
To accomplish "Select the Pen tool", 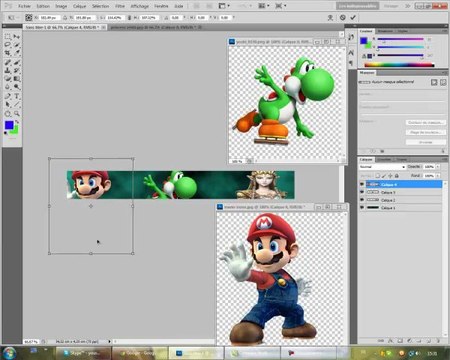I will 7,96.
